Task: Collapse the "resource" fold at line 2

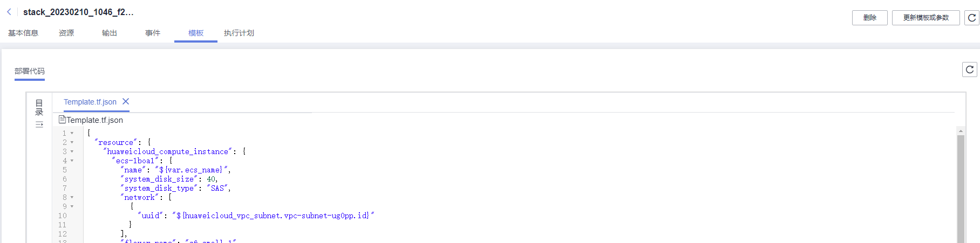Action: (x=72, y=142)
